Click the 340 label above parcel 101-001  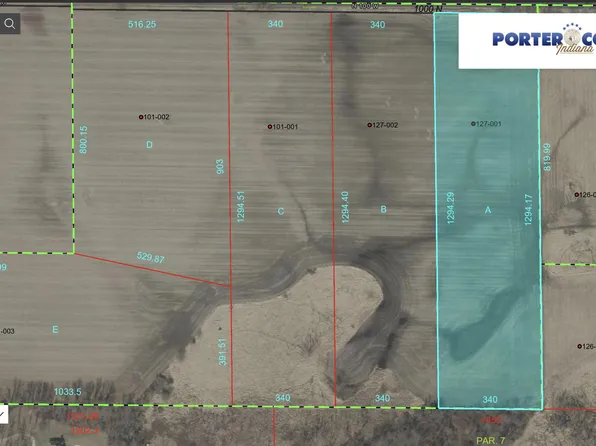pos(275,24)
